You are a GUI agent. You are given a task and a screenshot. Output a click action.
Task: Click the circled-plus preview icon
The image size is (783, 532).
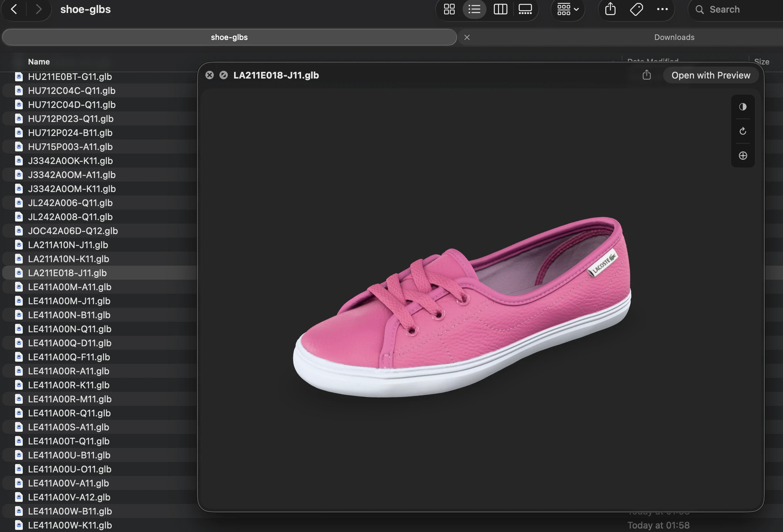[x=743, y=156]
